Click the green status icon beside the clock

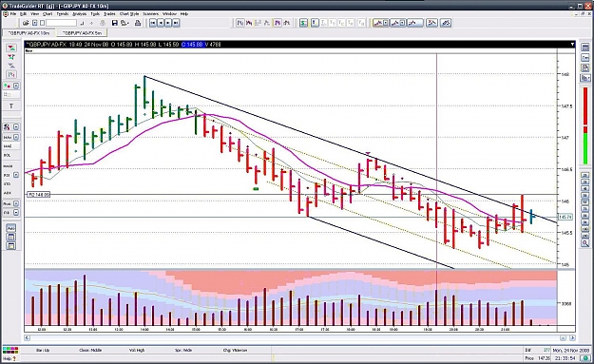click(585, 358)
